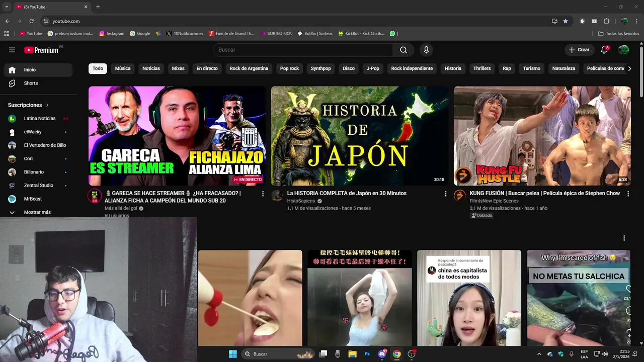Select the Música filter chip
The width and height of the screenshot is (644, 362).
click(x=123, y=68)
